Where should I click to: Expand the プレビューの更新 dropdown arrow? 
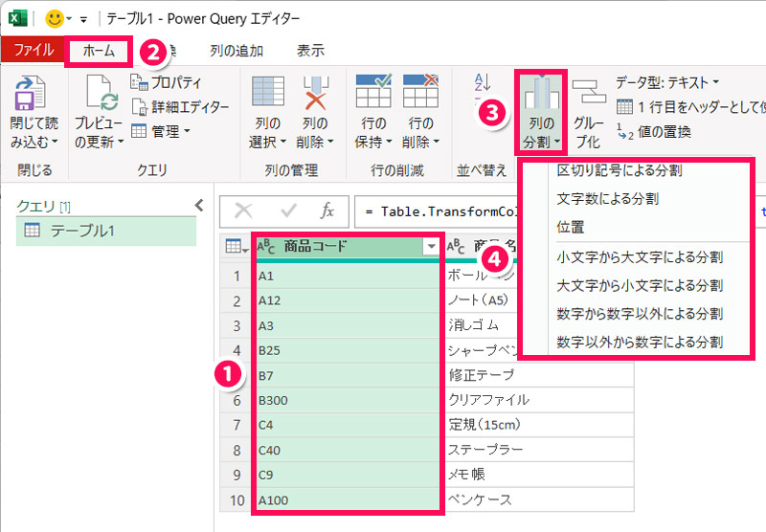pos(121,143)
